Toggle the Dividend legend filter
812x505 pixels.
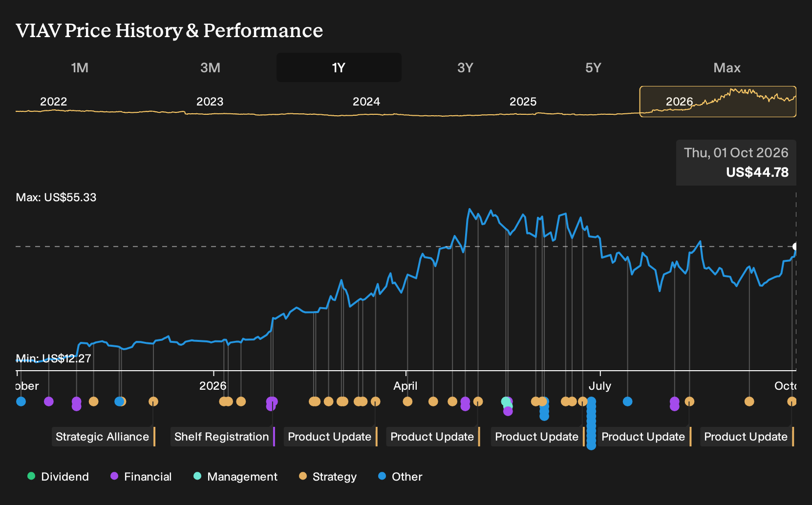tap(58, 476)
